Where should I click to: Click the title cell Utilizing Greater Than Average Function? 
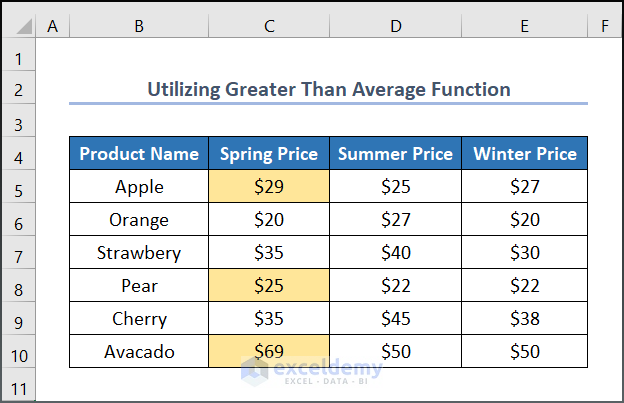[328, 90]
